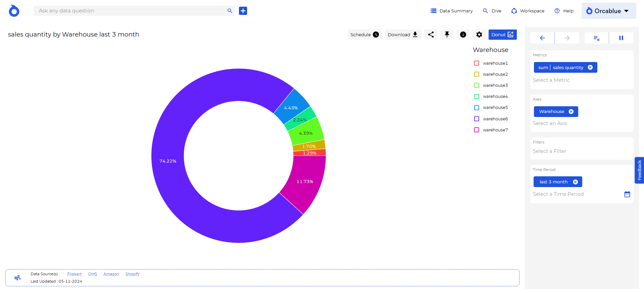
Task: Click the green 4.39% donut segment
Action: [x=306, y=133]
